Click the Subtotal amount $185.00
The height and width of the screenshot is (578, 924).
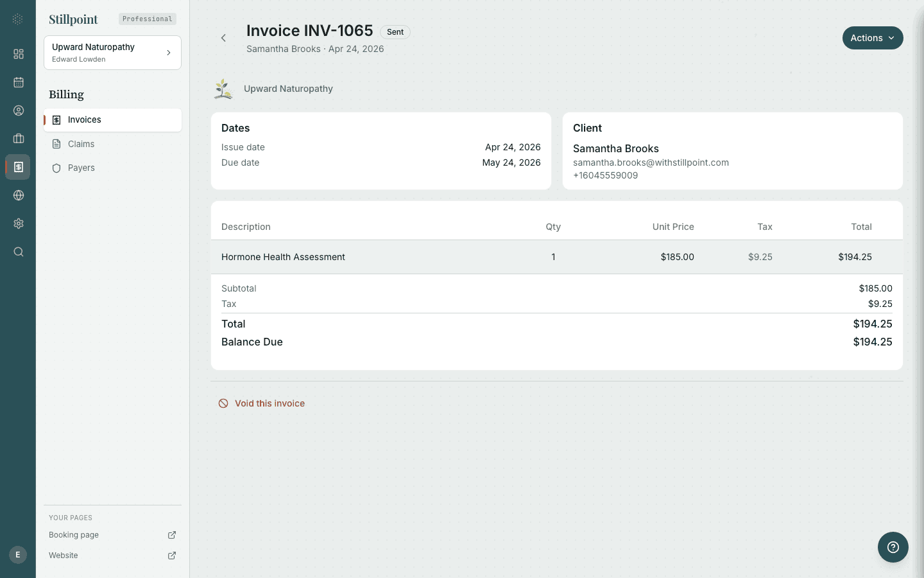[x=875, y=288]
